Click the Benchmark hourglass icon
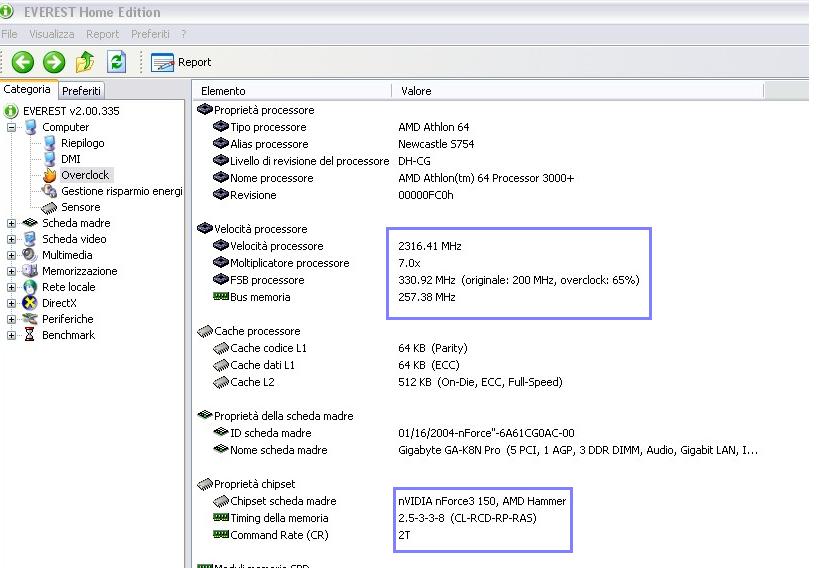819x568 pixels. (x=30, y=335)
